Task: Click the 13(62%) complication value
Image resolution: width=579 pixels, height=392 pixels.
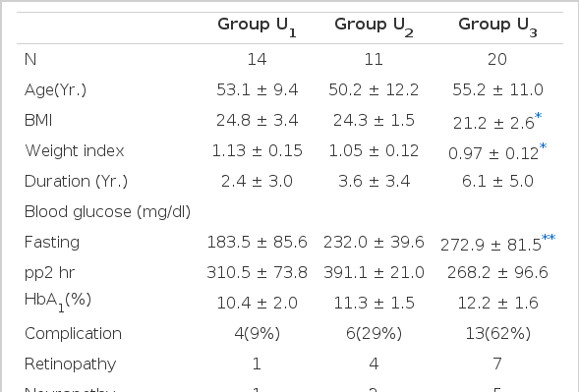Action: click(497, 334)
